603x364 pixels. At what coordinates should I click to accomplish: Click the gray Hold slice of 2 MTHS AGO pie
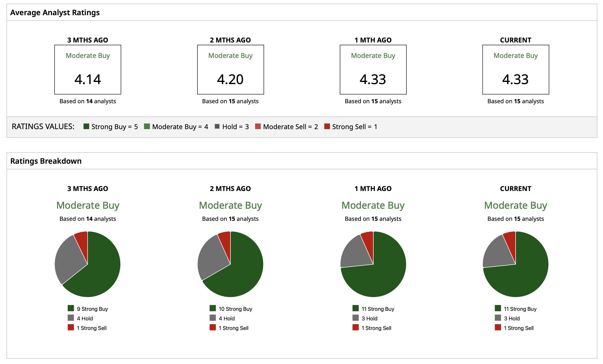pos(212,259)
